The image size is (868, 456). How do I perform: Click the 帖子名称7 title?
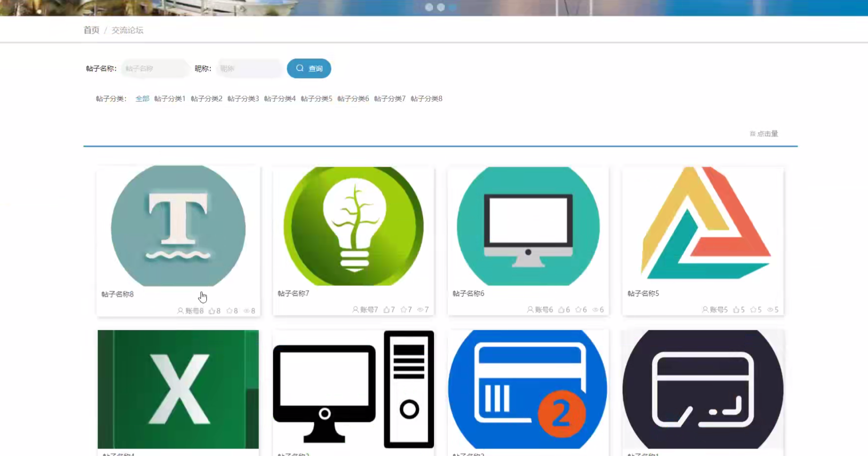[293, 293]
